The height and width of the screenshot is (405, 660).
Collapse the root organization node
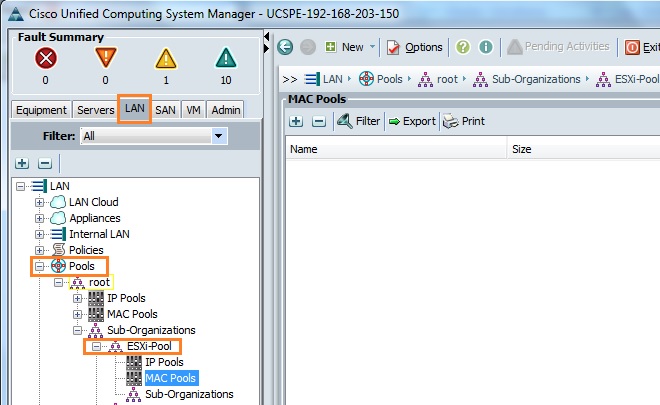(59, 282)
